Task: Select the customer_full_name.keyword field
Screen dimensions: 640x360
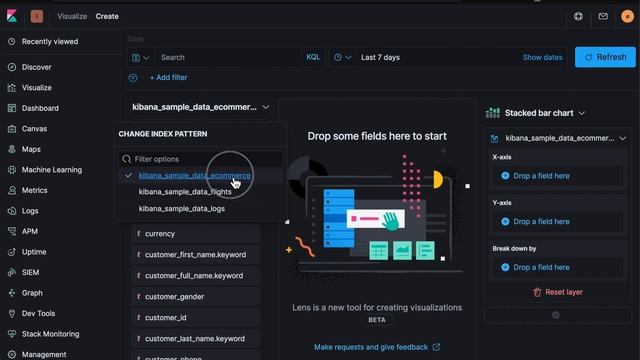Action: (196, 276)
